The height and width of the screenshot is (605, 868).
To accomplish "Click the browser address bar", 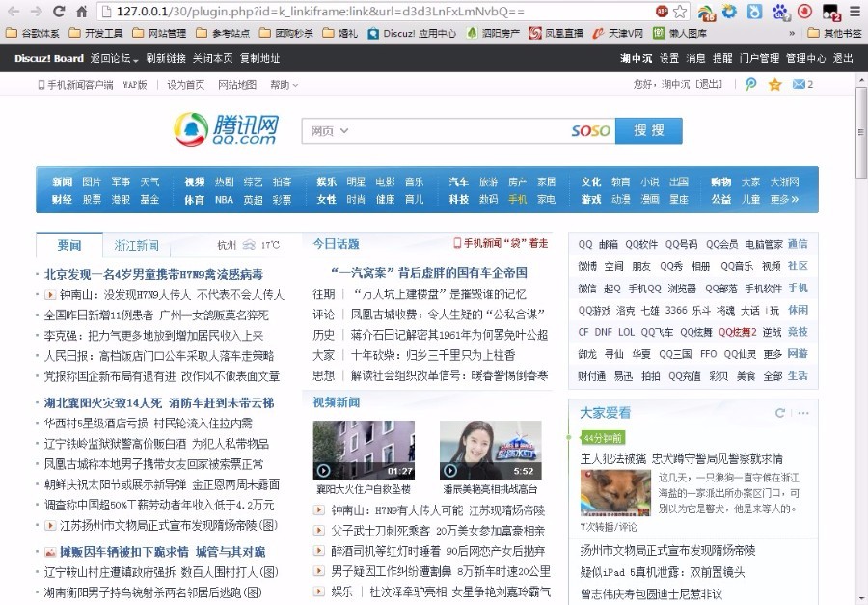I will (x=376, y=11).
